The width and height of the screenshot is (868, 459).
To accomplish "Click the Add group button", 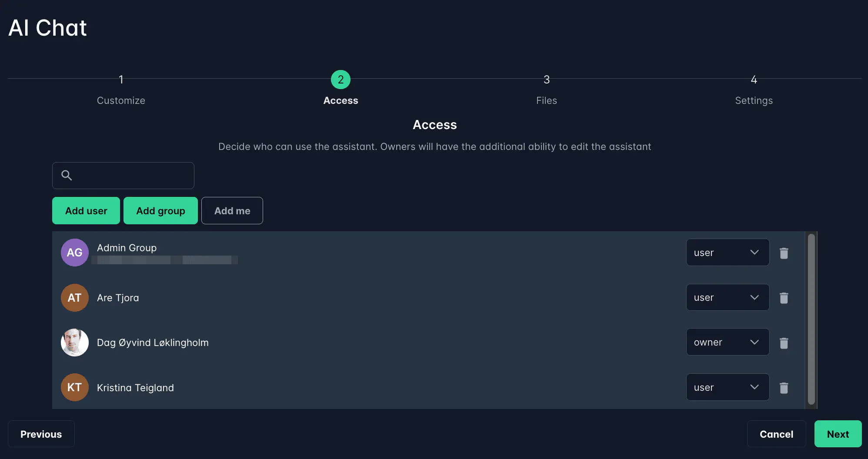I will pos(160,211).
